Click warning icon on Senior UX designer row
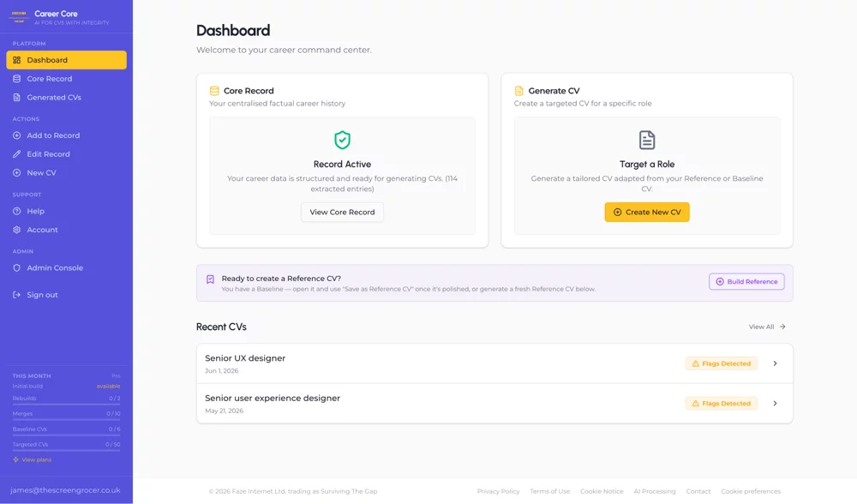 [696, 363]
